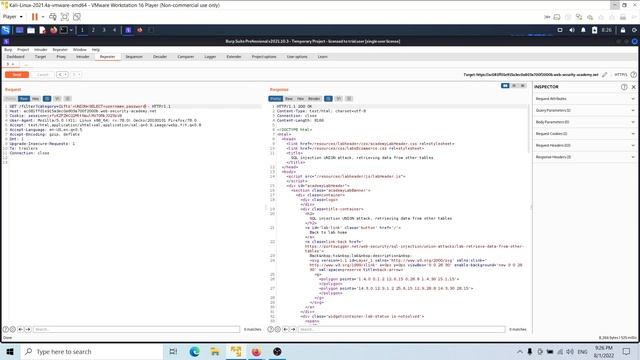Expand Request Attributes section in Inspector
The width and height of the screenshot is (640, 360).
[x=584, y=99]
